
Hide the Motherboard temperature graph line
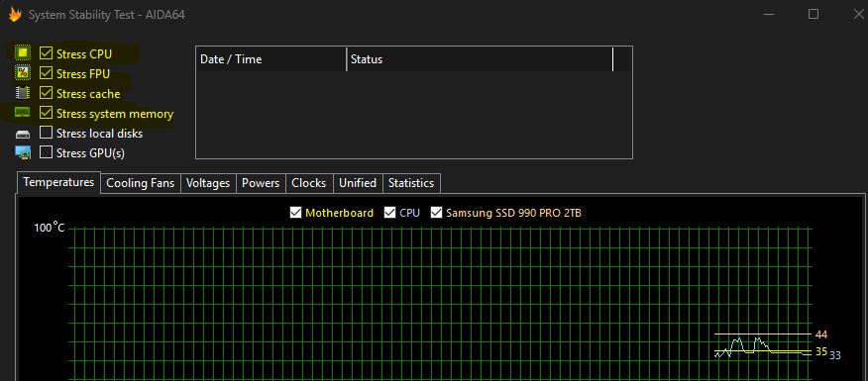295,213
